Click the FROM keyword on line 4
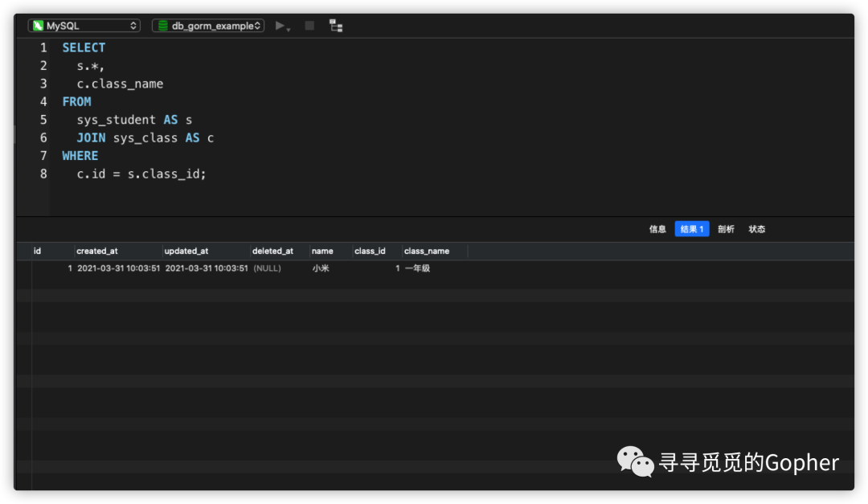This screenshot has width=868, height=504. click(76, 102)
